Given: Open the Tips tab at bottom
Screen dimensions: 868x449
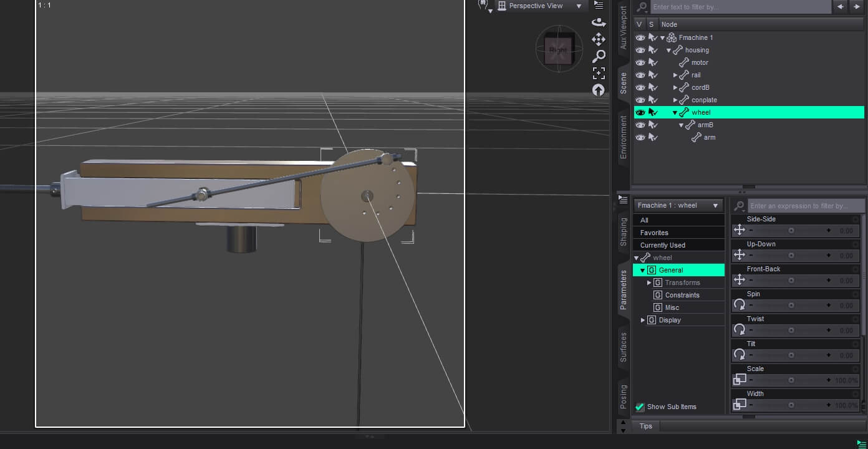Looking at the screenshot, I should [x=645, y=426].
